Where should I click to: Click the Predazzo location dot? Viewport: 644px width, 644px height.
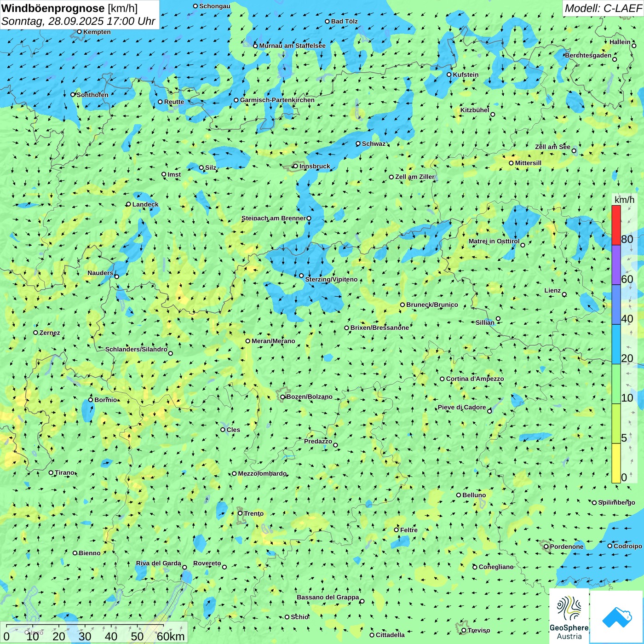(335, 445)
